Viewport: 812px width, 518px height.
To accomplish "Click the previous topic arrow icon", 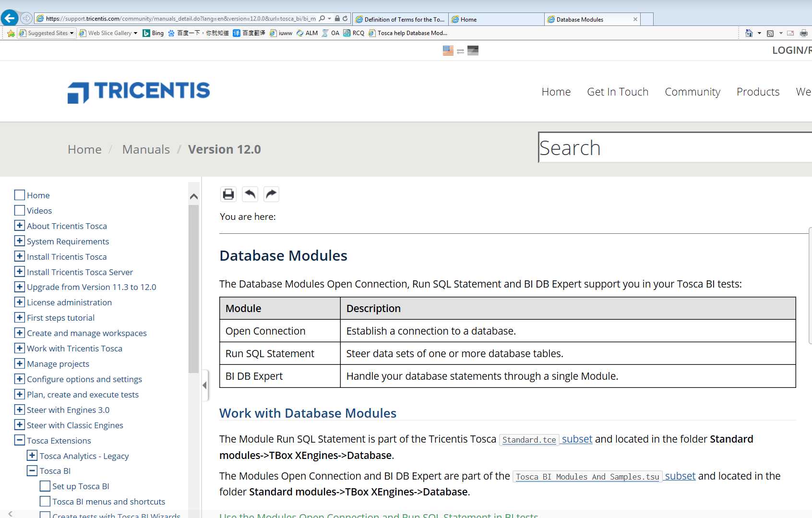I will (250, 194).
